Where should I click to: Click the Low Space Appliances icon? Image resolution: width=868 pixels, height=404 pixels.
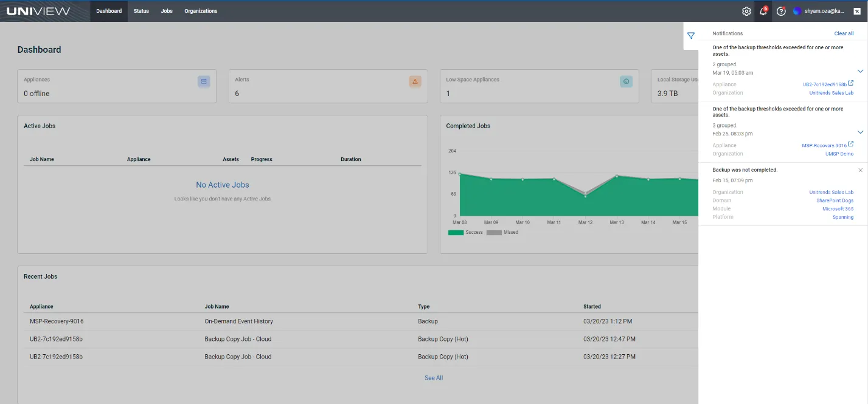coord(626,81)
